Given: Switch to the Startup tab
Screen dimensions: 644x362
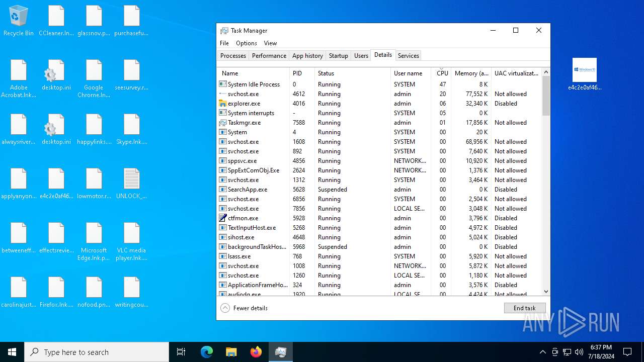Looking at the screenshot, I should pyautogui.click(x=339, y=56).
